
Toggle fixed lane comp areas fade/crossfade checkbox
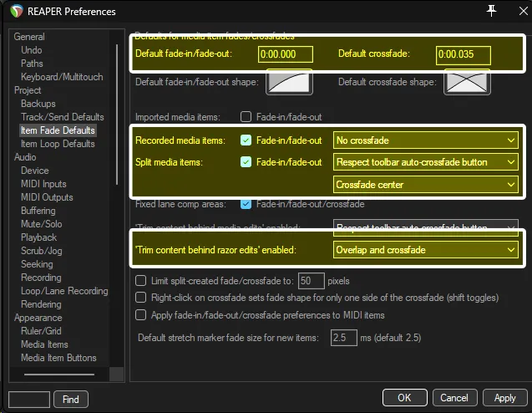point(246,204)
